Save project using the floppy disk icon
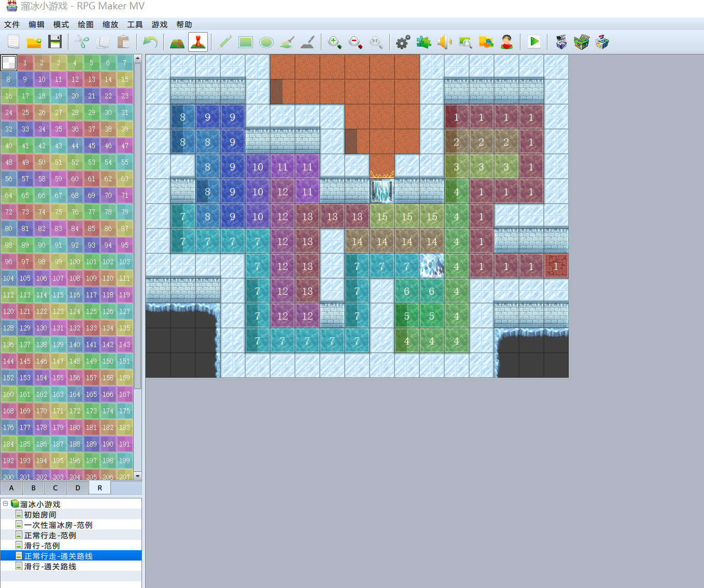This screenshot has height=588, width=704. click(x=55, y=42)
